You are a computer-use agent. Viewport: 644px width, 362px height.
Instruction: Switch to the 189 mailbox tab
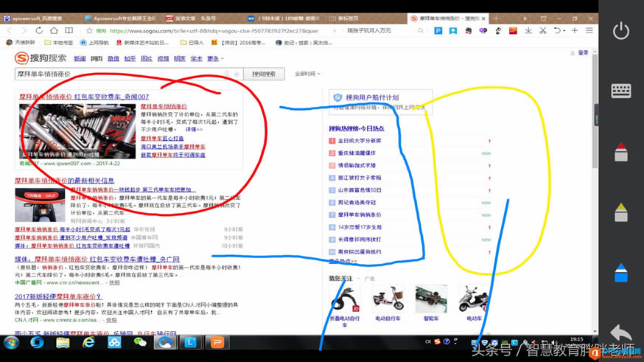[x=284, y=18]
